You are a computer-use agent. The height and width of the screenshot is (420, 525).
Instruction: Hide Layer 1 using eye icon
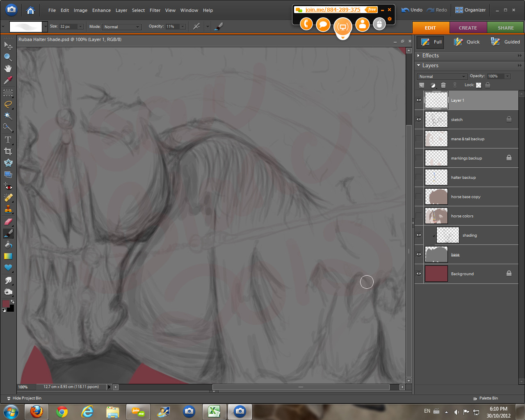tap(419, 100)
